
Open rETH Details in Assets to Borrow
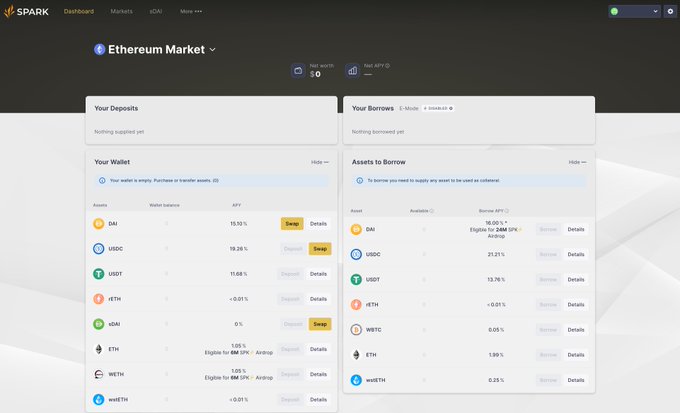click(576, 305)
